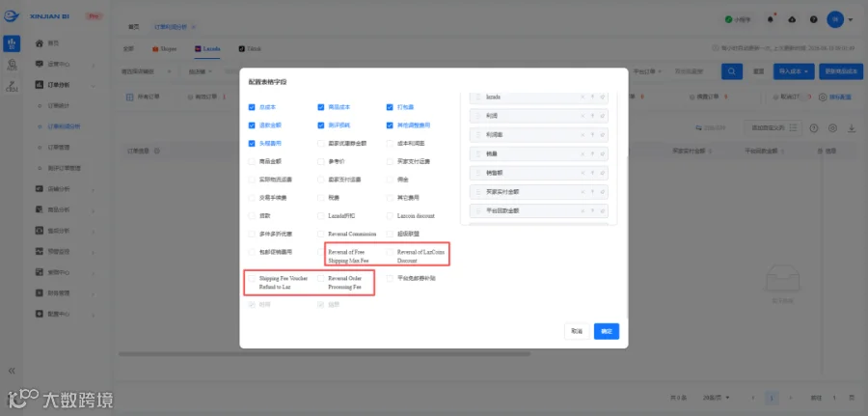This screenshot has height=416, width=868.
Task: Click the 小程序 button in header
Action: pyautogui.click(x=738, y=19)
